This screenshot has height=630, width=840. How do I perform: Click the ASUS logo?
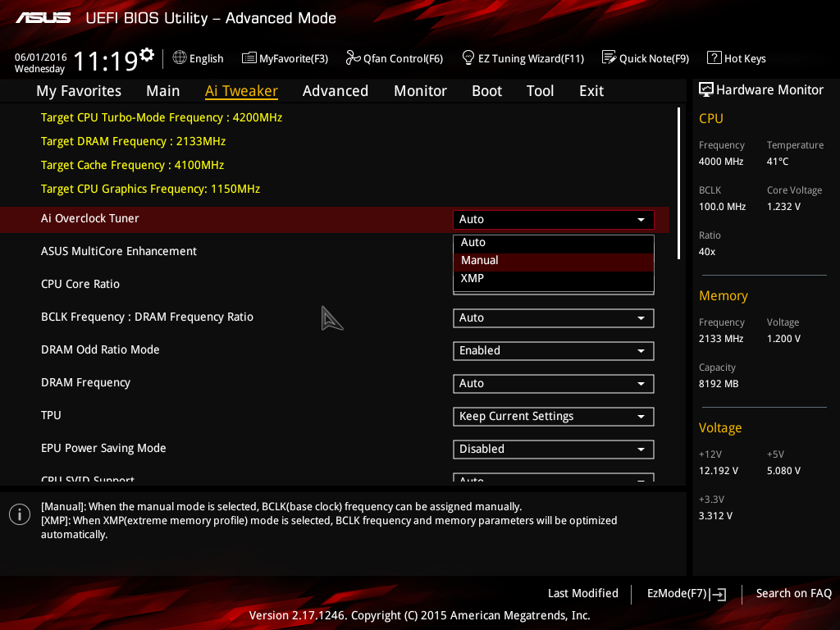click(x=43, y=18)
